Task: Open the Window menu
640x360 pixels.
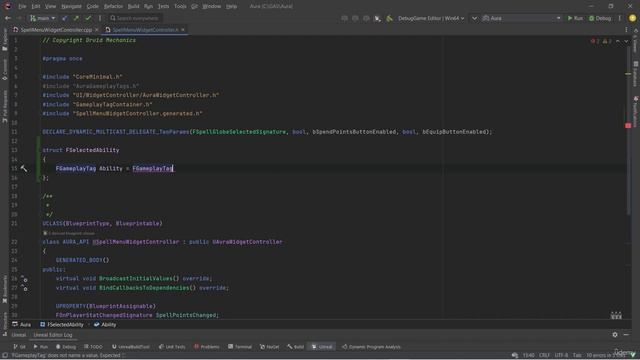Action: click(211, 6)
